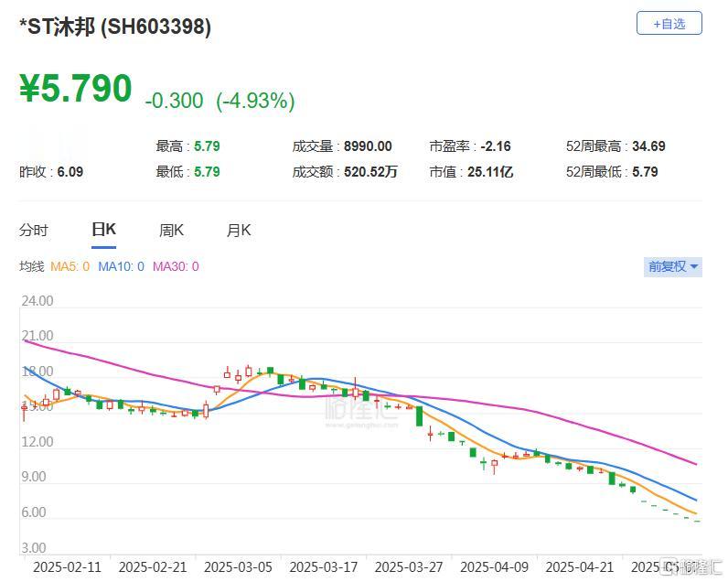The height and width of the screenshot is (582, 728).
Task: Click the 6.00 price axis label
Action: pyautogui.click(x=34, y=512)
